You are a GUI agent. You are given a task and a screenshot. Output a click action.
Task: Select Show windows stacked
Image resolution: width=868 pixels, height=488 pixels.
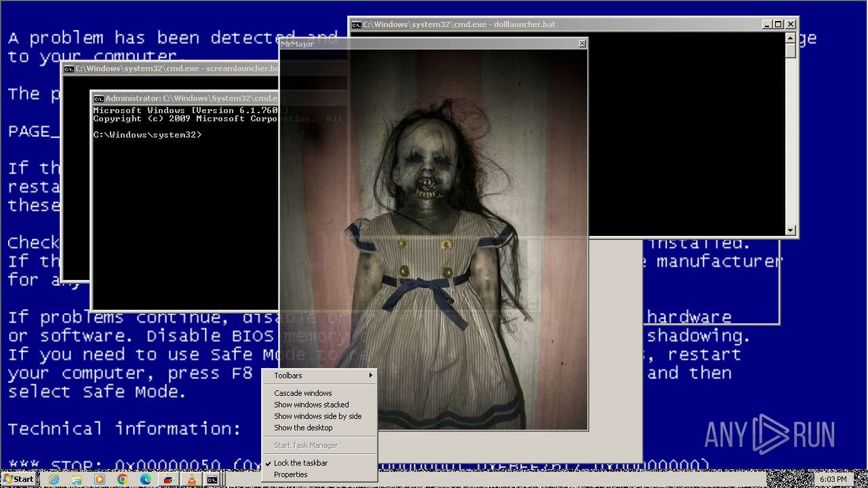point(319,405)
